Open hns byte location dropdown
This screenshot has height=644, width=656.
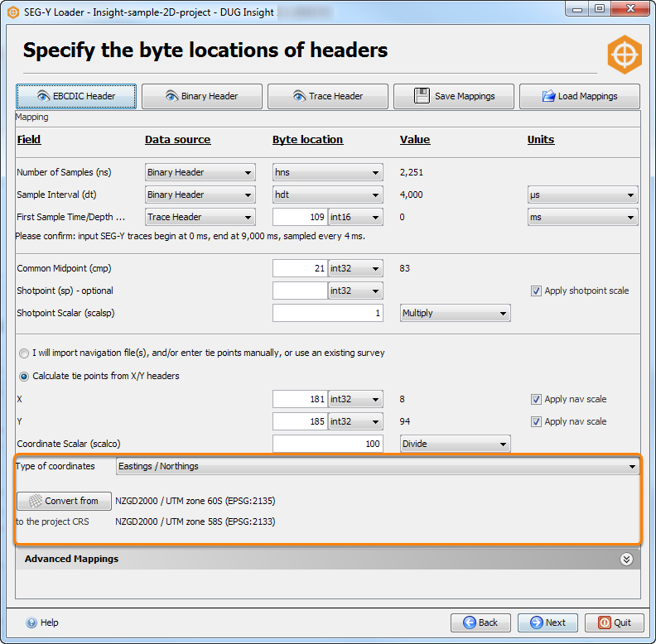click(327, 172)
